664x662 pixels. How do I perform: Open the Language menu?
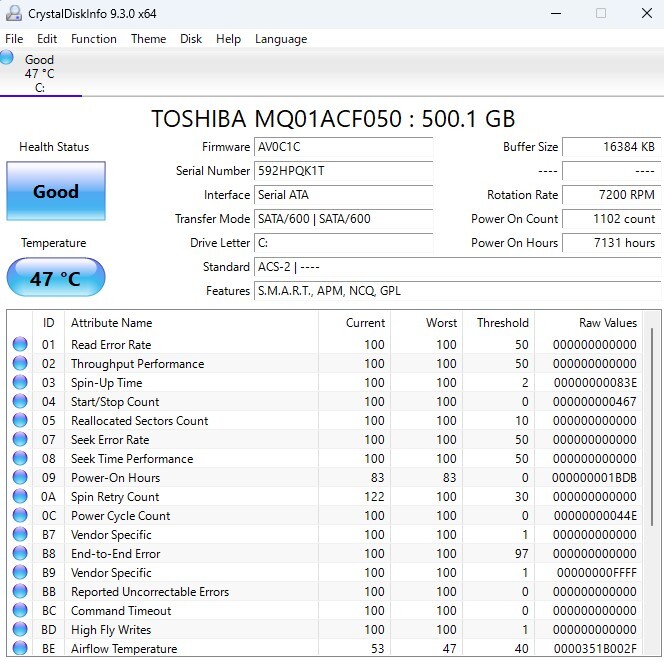tap(281, 39)
